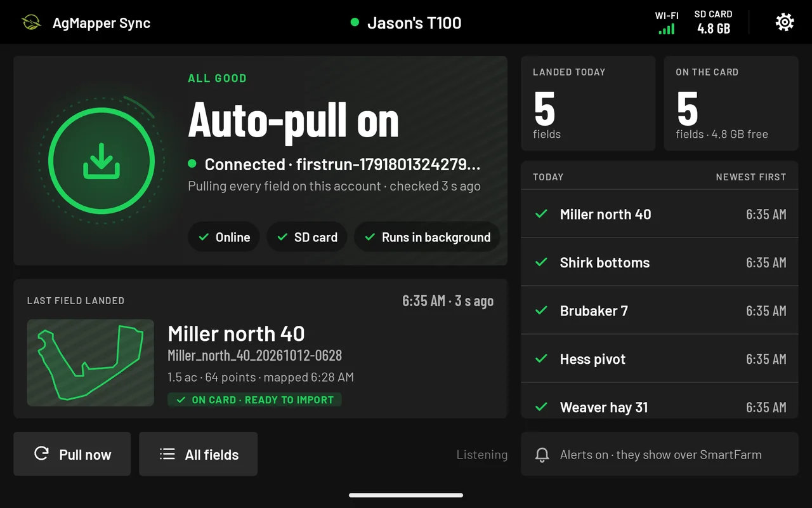The height and width of the screenshot is (508, 812).
Task: Click the bell icon for alerts
Action: pyautogui.click(x=542, y=455)
